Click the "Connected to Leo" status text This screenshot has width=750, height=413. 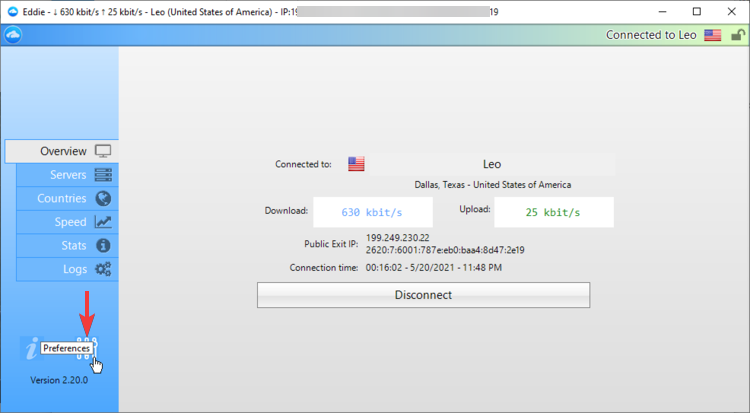click(652, 35)
